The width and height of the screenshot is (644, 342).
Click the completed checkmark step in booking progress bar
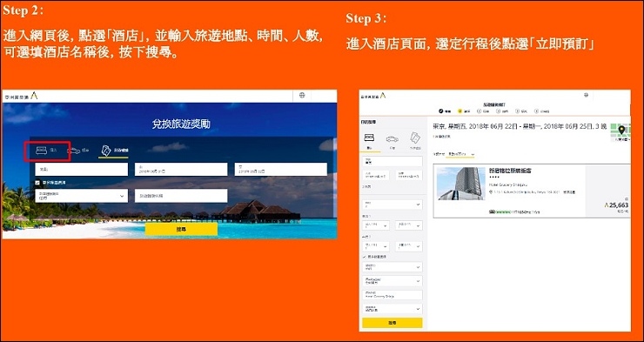point(441,111)
